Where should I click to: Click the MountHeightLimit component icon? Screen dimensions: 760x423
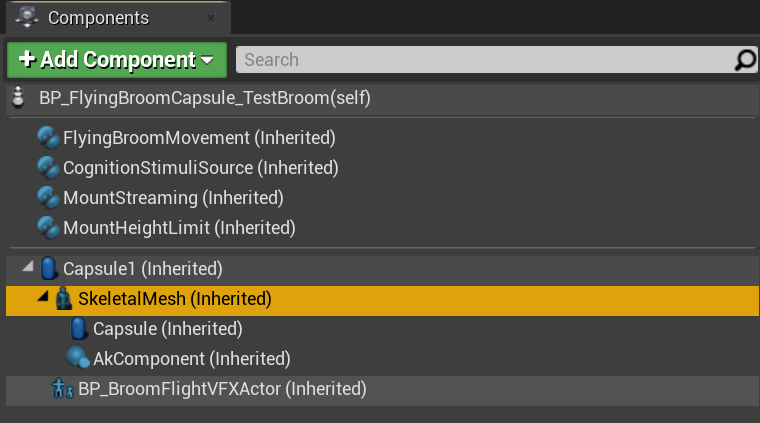[48, 227]
